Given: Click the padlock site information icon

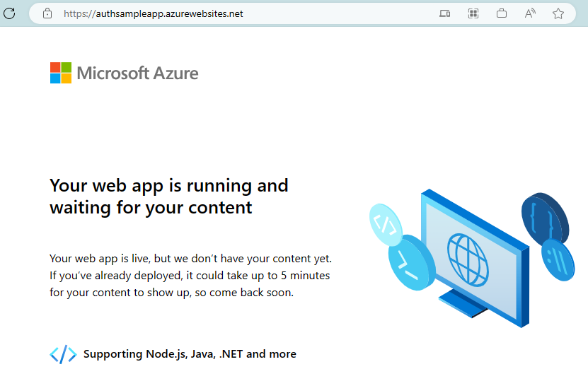Looking at the screenshot, I should click(47, 13).
